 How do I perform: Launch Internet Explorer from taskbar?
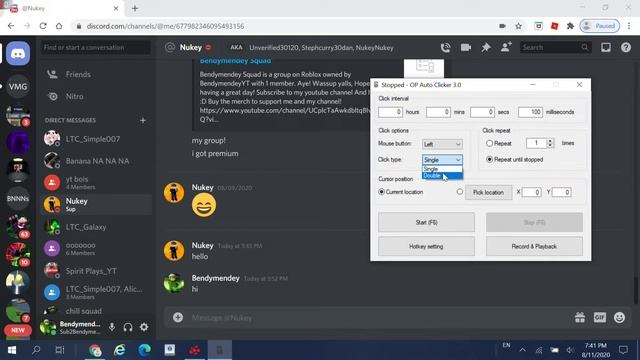click(x=120, y=350)
